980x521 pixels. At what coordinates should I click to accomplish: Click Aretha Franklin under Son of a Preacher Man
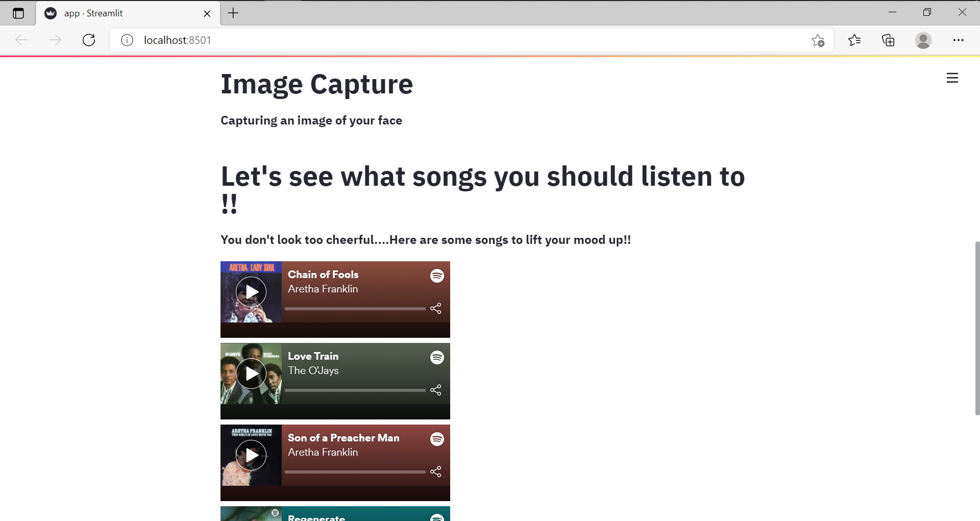coord(323,452)
